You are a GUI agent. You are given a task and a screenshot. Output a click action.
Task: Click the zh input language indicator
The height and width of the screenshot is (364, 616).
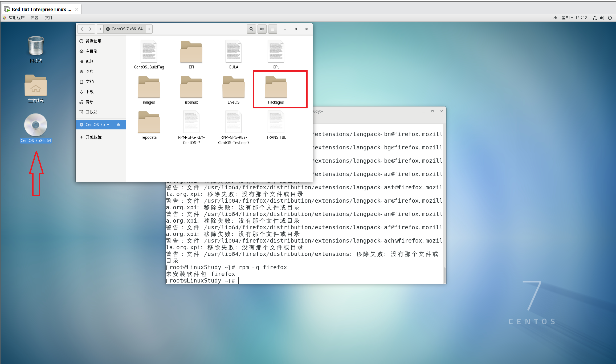point(555,18)
